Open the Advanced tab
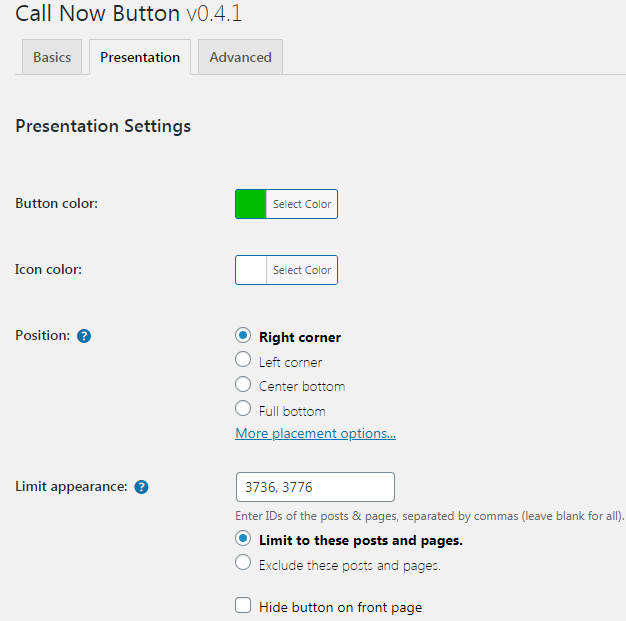Viewport: 626px width, 621px height. [x=240, y=57]
